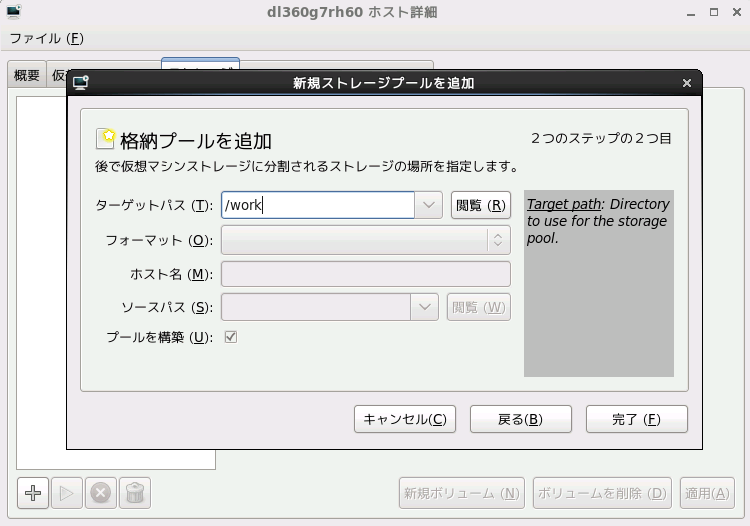
Task: Click the delete pool trash icon
Action: pyautogui.click(x=135, y=493)
